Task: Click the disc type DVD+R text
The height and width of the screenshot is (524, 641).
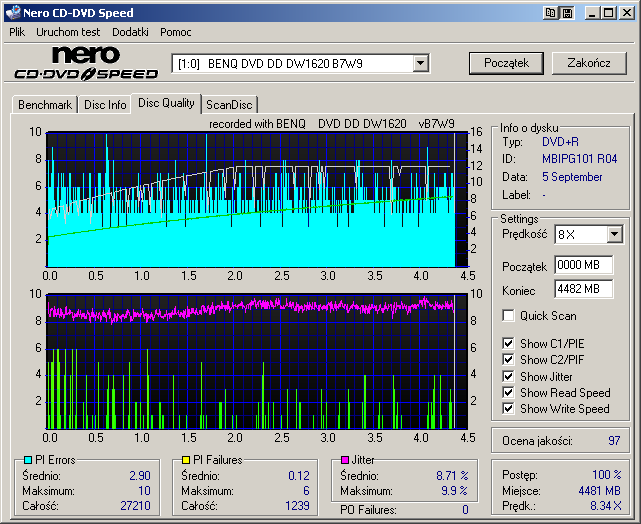Action: [560, 142]
